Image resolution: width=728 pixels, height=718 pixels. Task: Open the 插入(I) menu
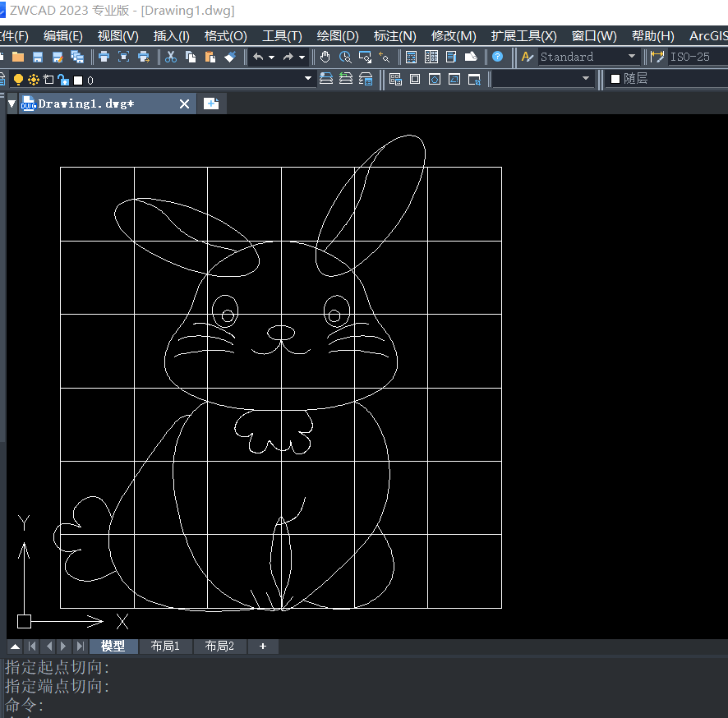(172, 36)
